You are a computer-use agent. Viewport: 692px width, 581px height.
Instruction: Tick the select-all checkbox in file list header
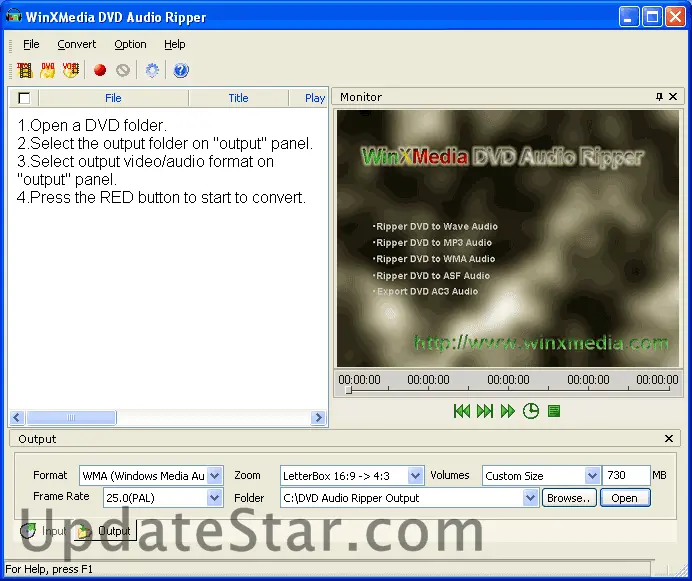pyautogui.click(x=24, y=98)
